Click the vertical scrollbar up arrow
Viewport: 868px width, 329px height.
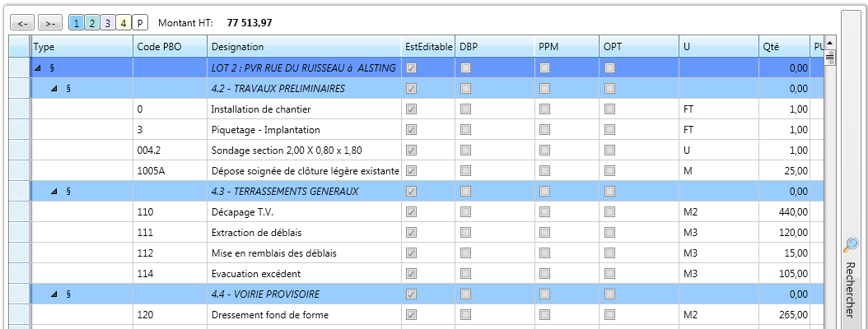click(829, 42)
